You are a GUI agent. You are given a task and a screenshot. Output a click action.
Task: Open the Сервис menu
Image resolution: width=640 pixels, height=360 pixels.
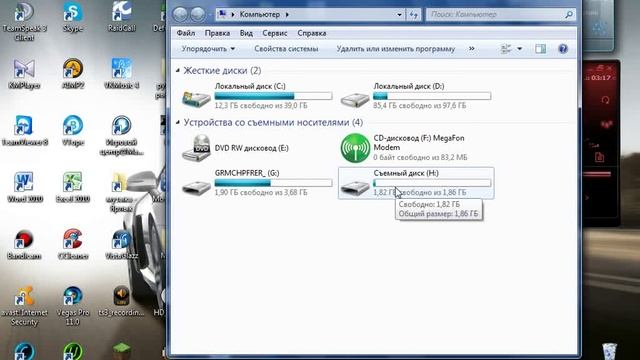(275, 33)
